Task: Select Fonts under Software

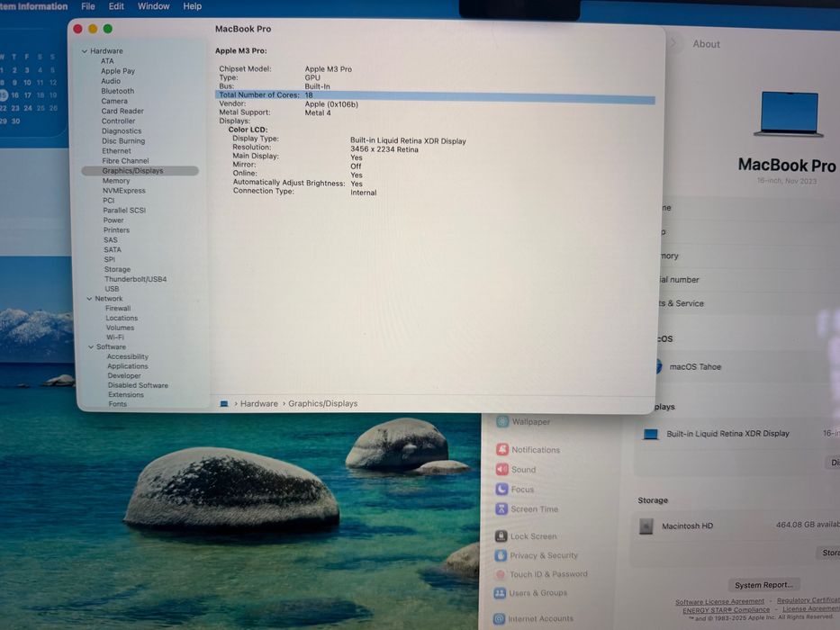Action: click(117, 404)
